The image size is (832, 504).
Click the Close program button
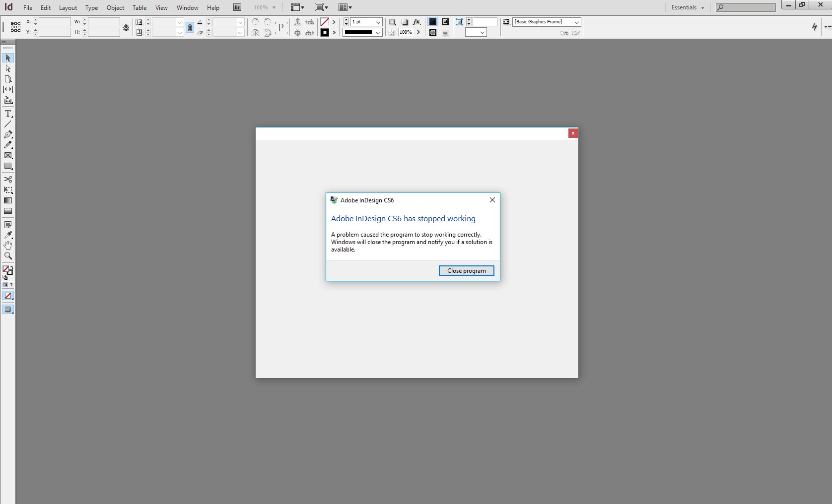tap(467, 270)
